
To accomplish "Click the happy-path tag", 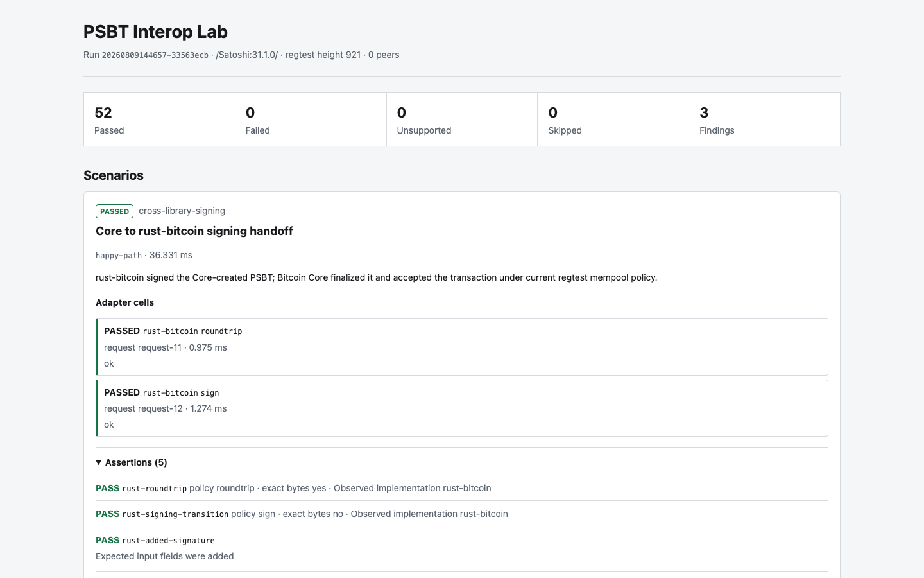I will tap(119, 256).
